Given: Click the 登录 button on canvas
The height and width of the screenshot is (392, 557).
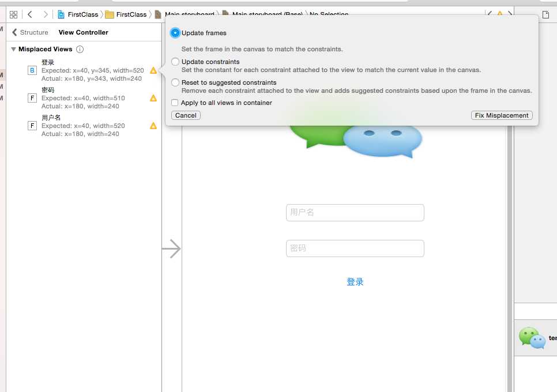Looking at the screenshot, I should click(x=355, y=282).
